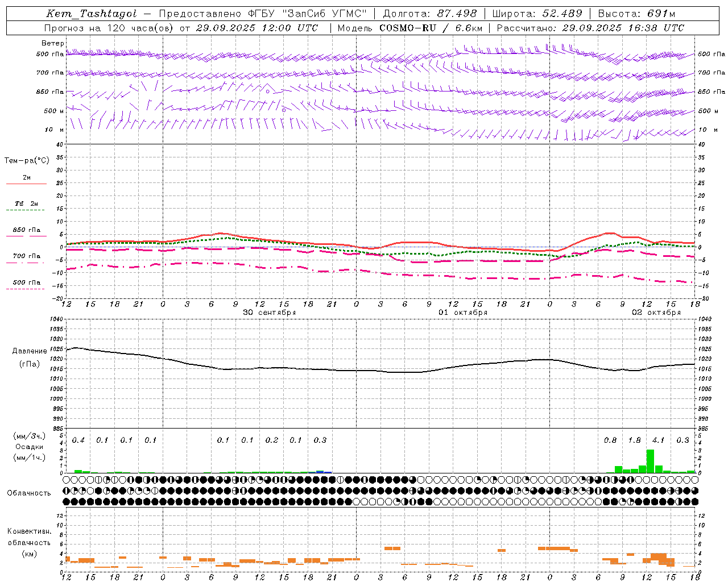The image size is (728, 582).
Task: Click the 01 октября date label
Action: [463, 313]
